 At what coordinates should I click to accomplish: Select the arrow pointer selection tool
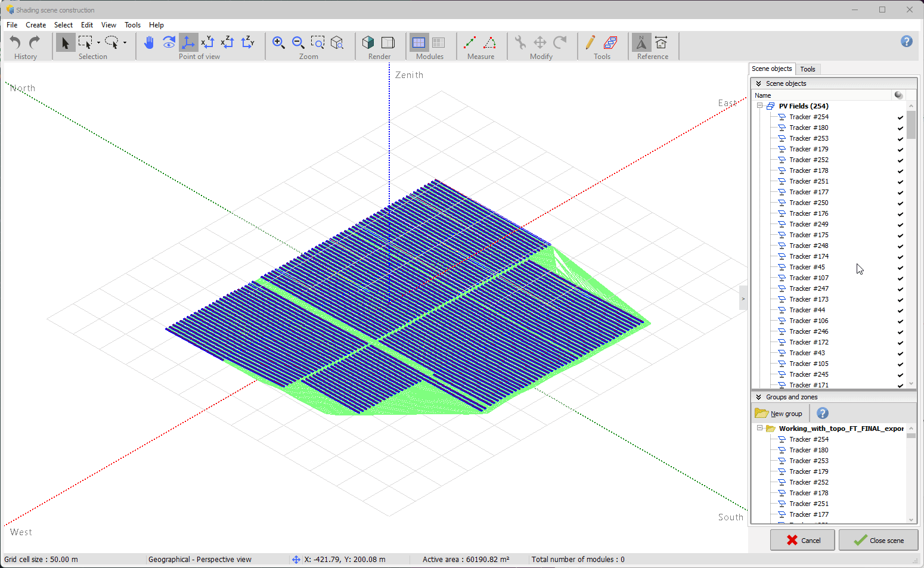(66, 42)
